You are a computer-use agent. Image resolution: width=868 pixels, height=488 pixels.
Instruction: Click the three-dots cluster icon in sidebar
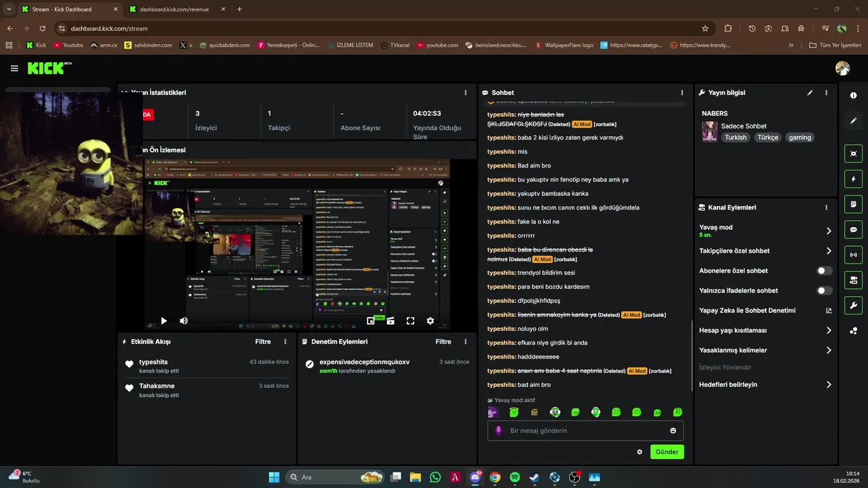pos(853,331)
